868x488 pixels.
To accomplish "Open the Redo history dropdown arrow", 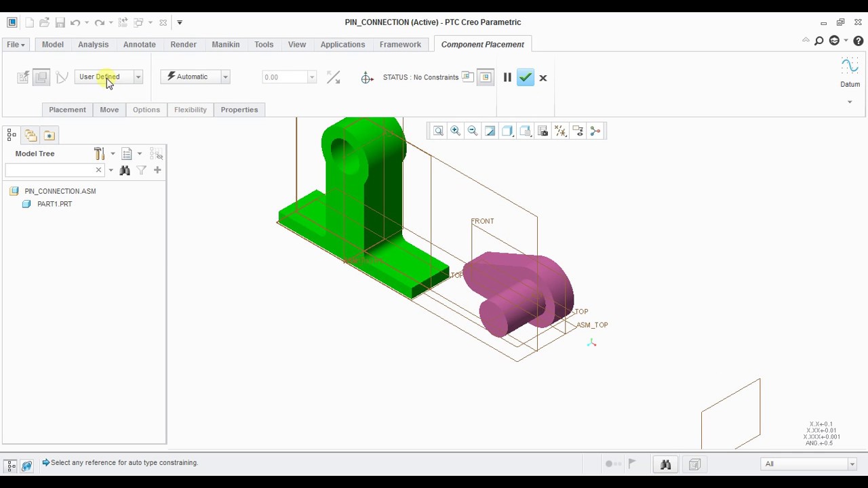I will [x=111, y=22].
